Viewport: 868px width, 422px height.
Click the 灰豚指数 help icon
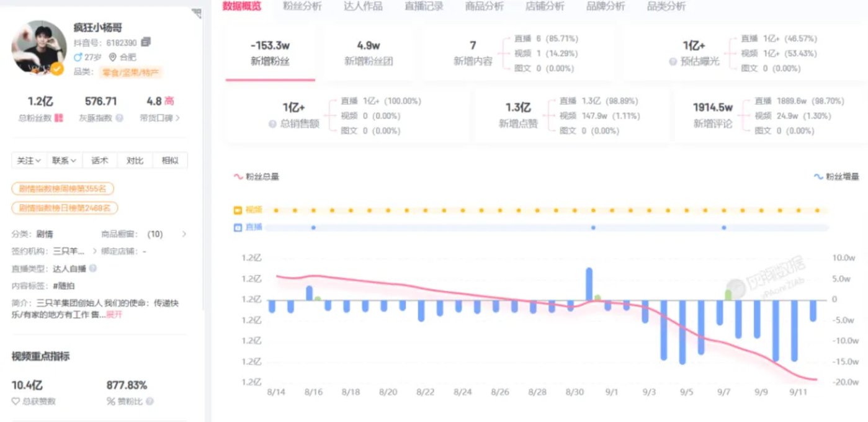tap(119, 117)
